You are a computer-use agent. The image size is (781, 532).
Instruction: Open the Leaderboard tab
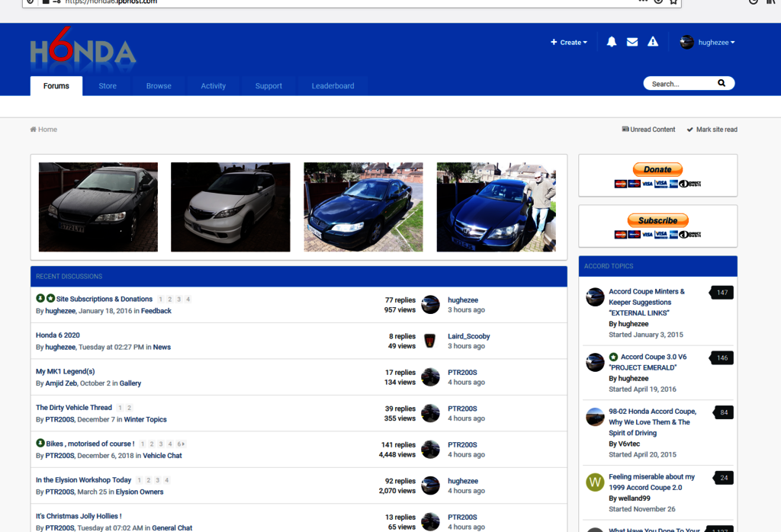(x=333, y=85)
